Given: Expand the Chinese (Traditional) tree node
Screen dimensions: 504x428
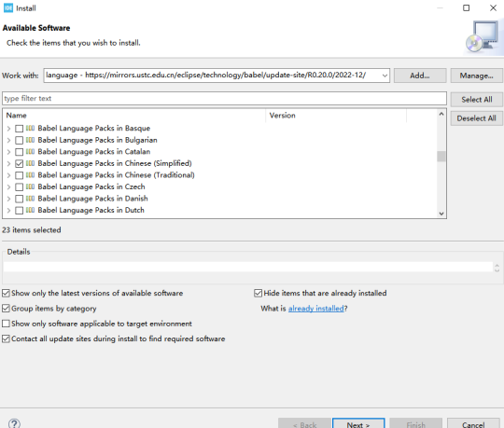Looking at the screenshot, I should tap(8, 175).
